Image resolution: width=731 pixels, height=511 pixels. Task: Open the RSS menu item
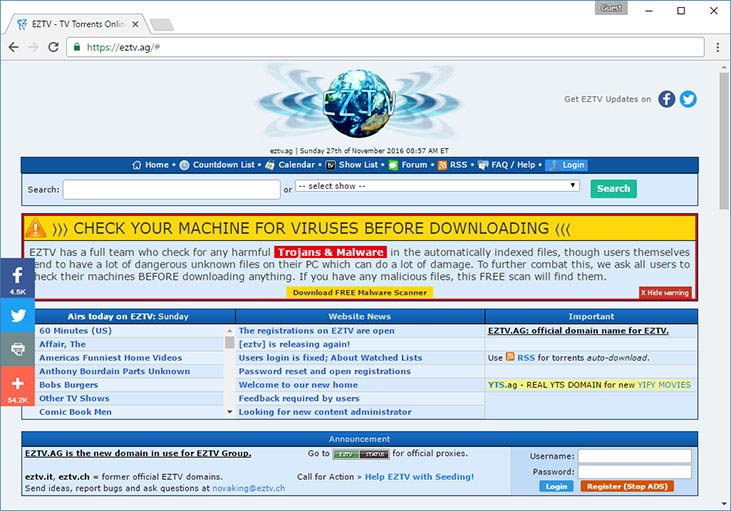click(452, 165)
